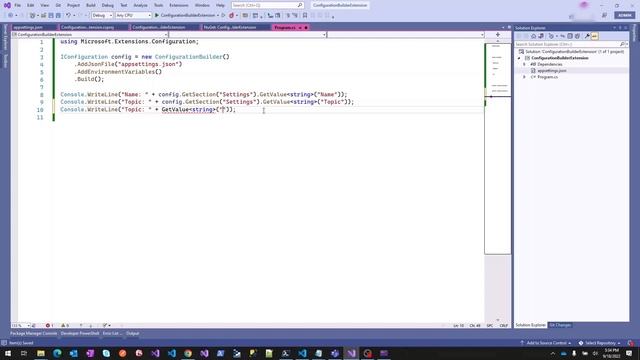Open the Tools menu
640x360 pixels.
pyautogui.click(x=158, y=5)
